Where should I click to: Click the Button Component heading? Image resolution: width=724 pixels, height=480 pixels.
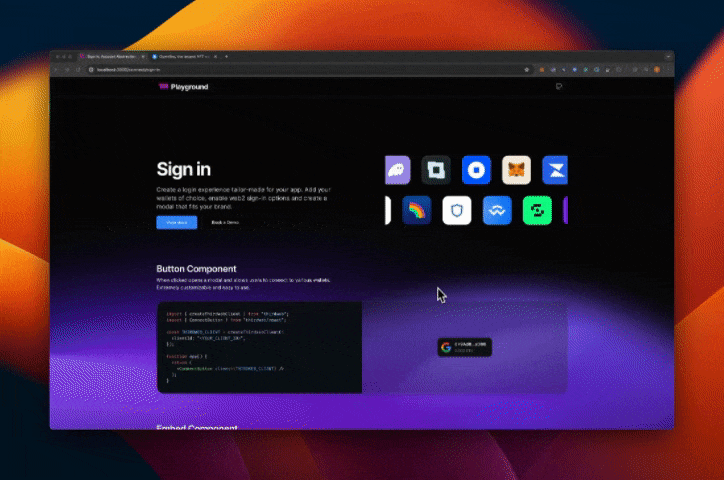pos(196,269)
